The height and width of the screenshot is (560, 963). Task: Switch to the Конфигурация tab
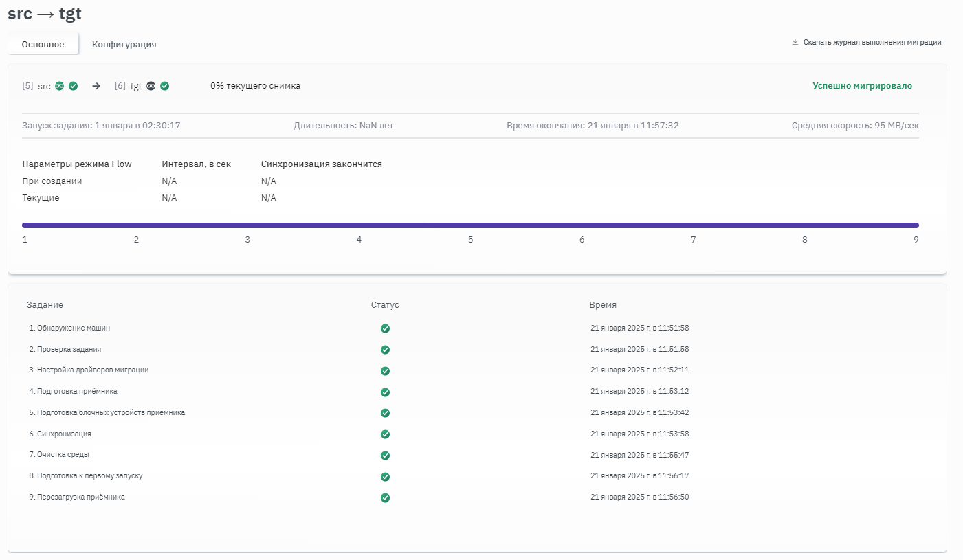point(124,45)
